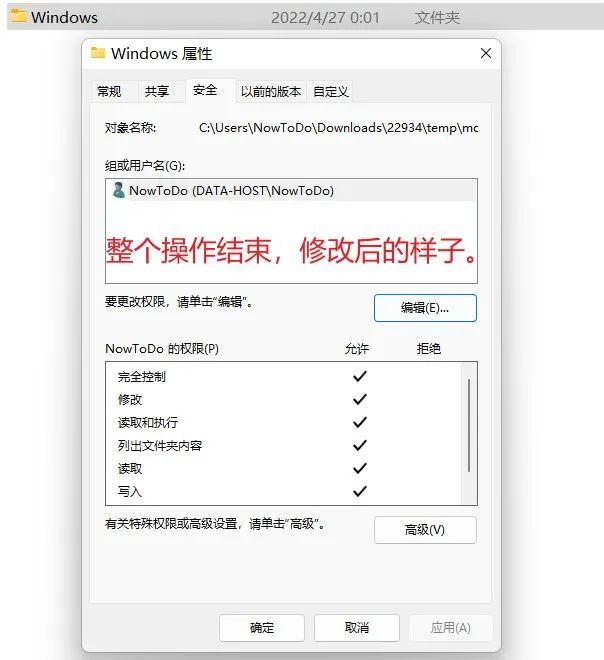
Task: Click the object name path field
Action: [x=338, y=128]
